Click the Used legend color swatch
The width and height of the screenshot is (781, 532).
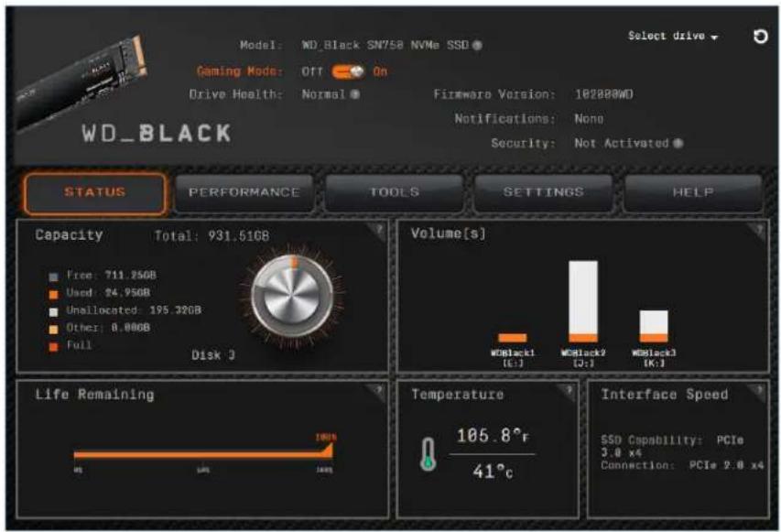(53, 294)
